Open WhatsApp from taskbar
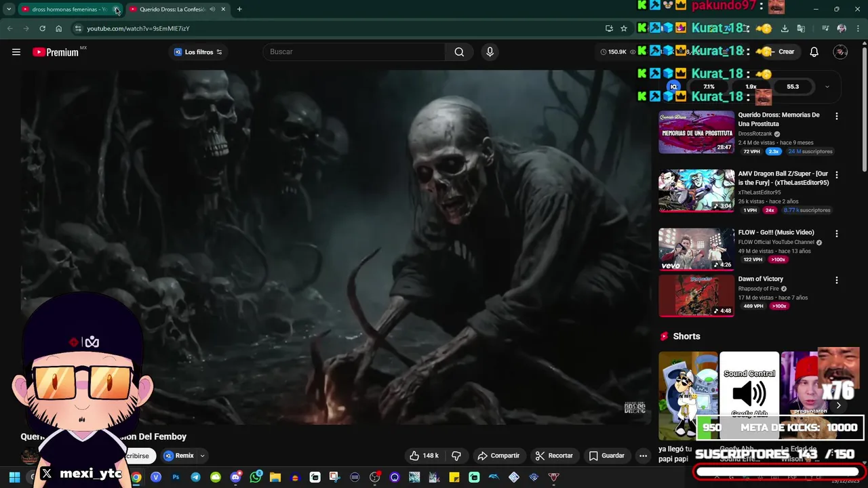 [x=255, y=477]
